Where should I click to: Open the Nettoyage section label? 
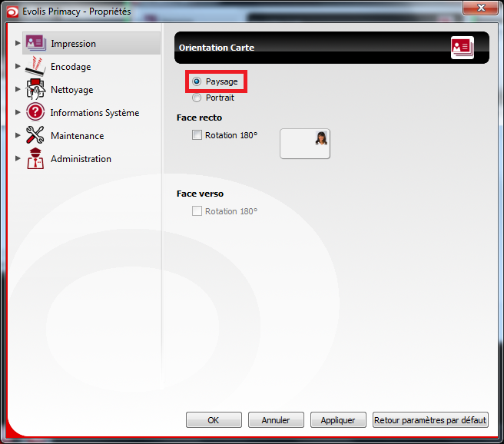[72, 90]
